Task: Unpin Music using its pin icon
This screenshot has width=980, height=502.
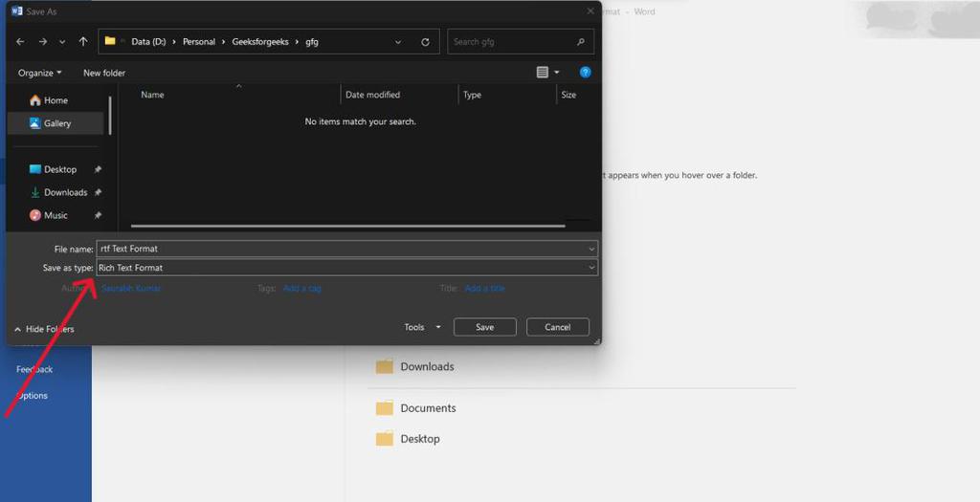Action: 98,215
